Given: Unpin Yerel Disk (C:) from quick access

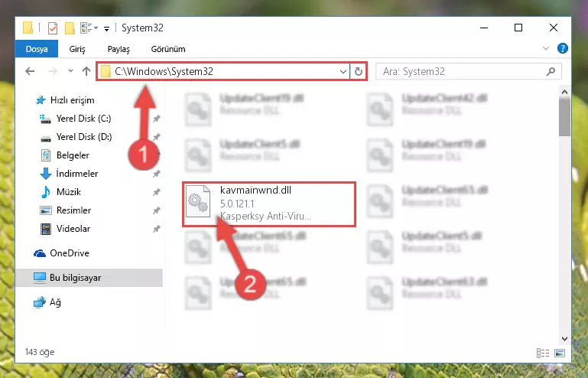Looking at the screenshot, I should tap(157, 119).
